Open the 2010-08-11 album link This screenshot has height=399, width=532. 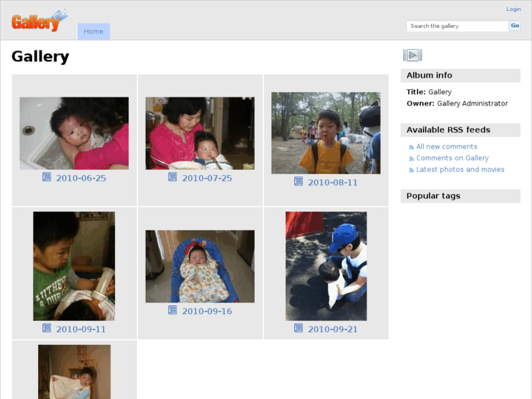332,182
